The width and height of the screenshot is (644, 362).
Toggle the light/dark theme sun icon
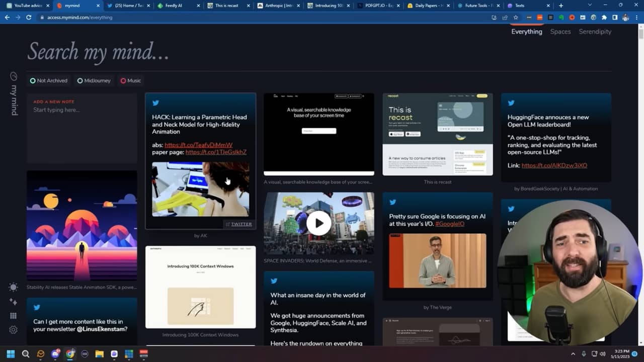click(14, 287)
